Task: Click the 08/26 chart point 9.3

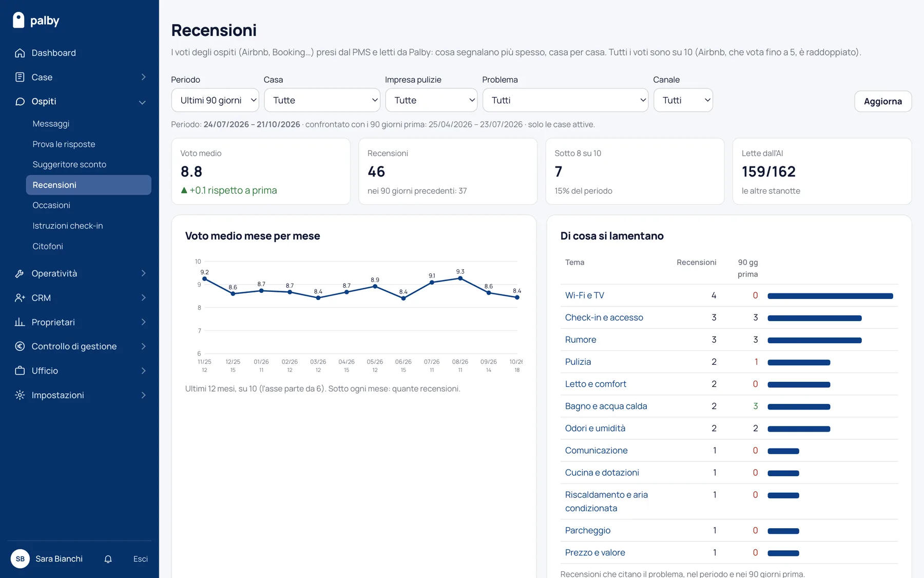Action: 460,278
